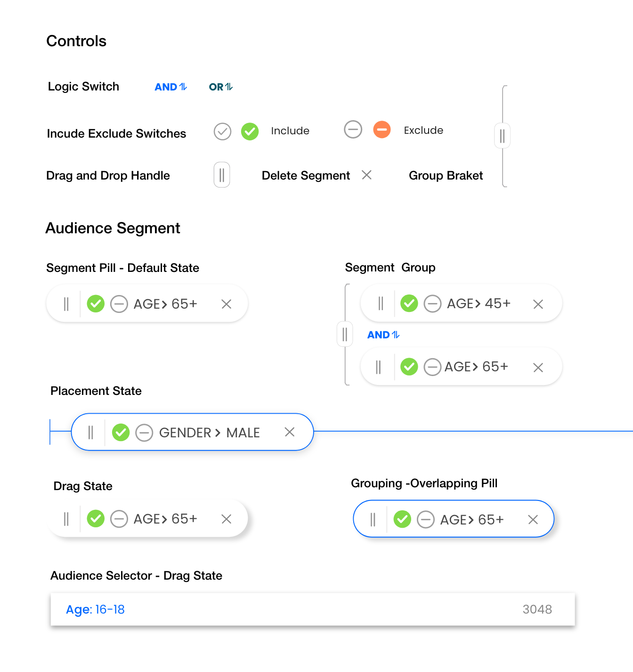Toggle exclude on Default State AGE 65+ pill

pyautogui.click(x=119, y=304)
